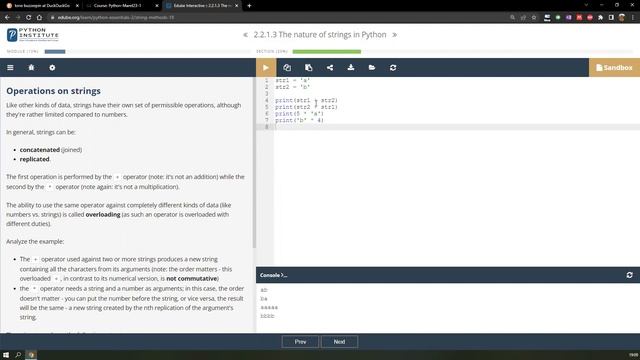Click the browser icon in the Windows taskbar
The height and width of the screenshot is (360, 640).
(31, 355)
